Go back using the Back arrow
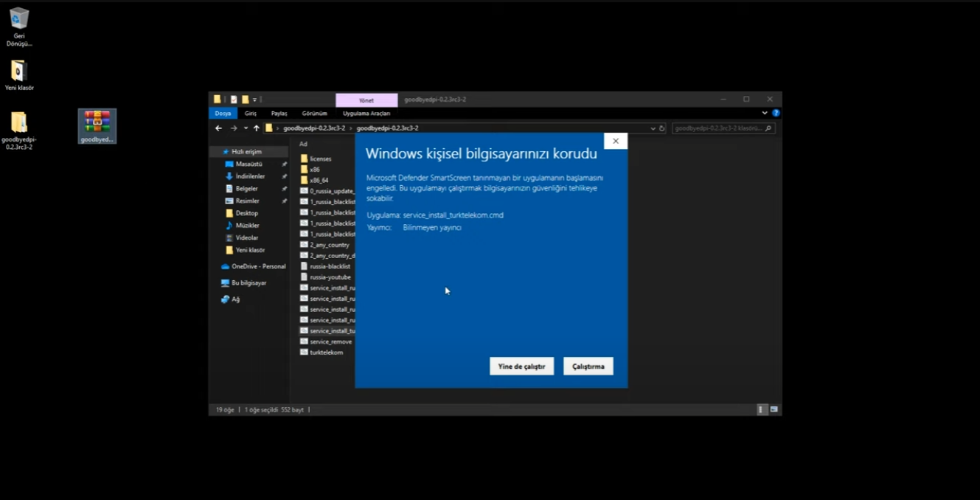980x500 pixels. [218, 128]
